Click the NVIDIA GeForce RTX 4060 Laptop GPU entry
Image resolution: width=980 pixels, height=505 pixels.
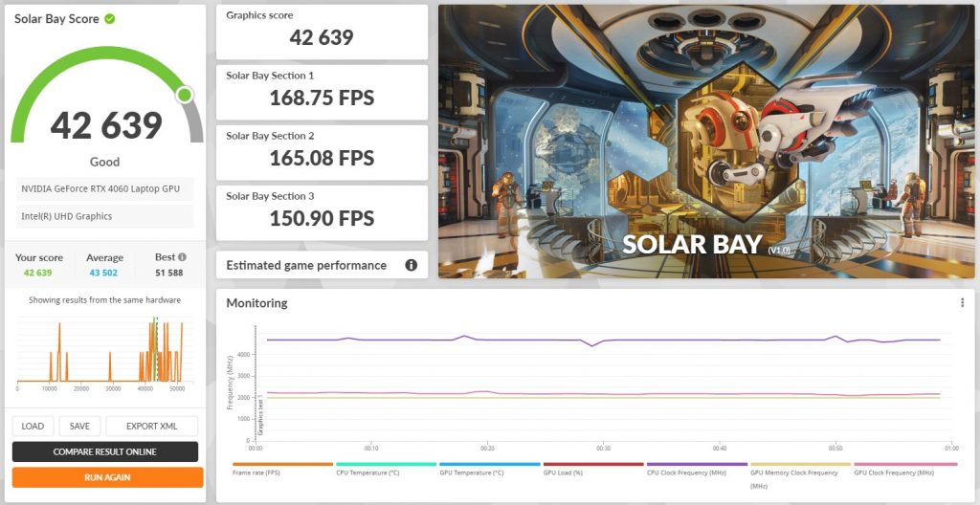point(105,188)
